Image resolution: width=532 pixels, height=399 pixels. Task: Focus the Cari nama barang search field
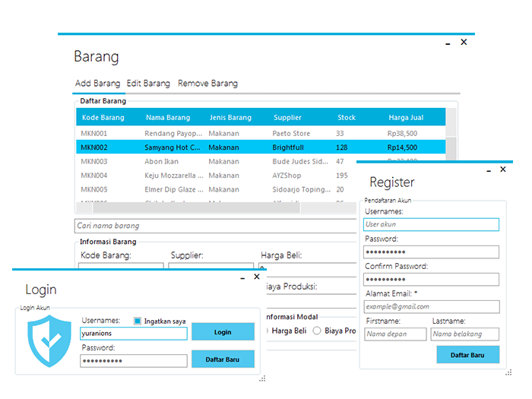point(215,226)
